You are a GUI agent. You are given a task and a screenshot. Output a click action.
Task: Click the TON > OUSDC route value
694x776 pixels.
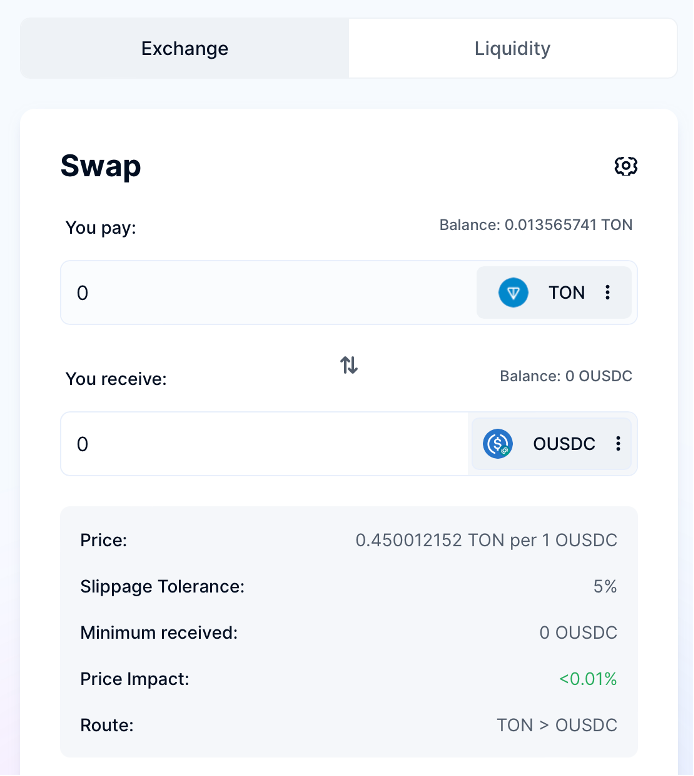(557, 725)
